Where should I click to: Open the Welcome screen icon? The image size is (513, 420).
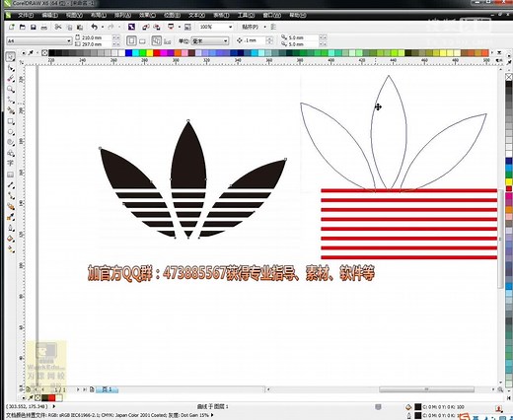point(187,27)
